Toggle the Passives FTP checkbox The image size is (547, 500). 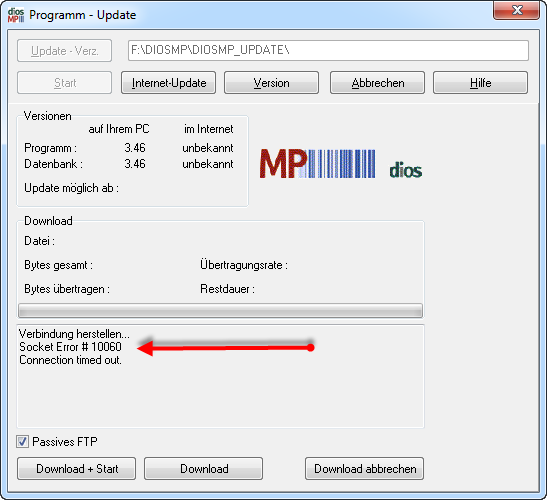click(x=23, y=442)
